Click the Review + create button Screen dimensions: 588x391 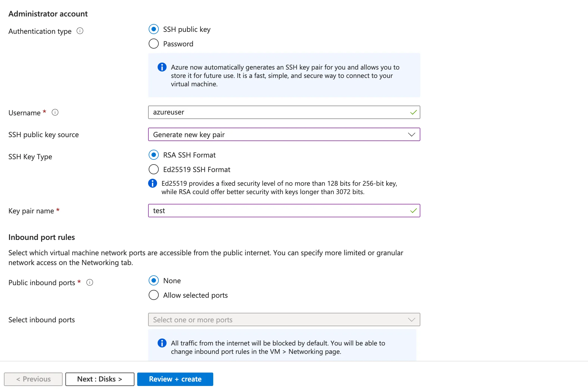pyautogui.click(x=175, y=379)
